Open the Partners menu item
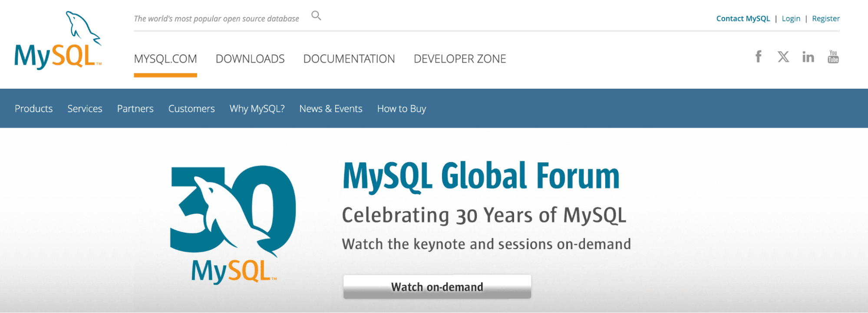 (135, 109)
